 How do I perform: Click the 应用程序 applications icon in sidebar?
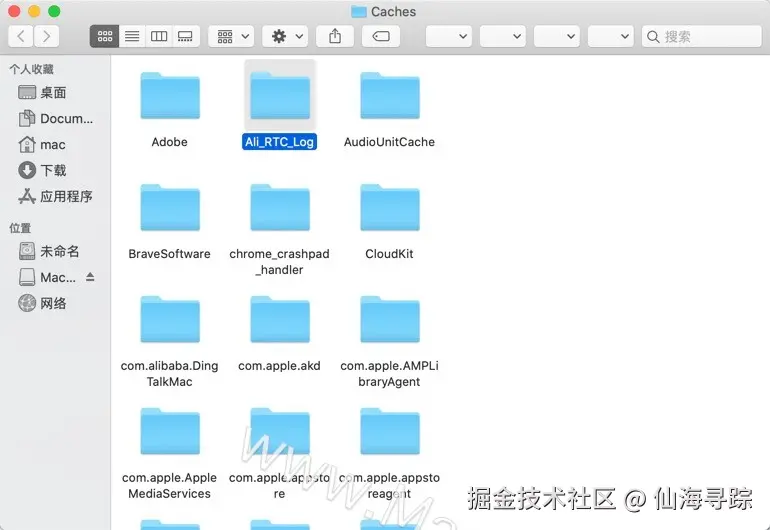tap(27, 196)
